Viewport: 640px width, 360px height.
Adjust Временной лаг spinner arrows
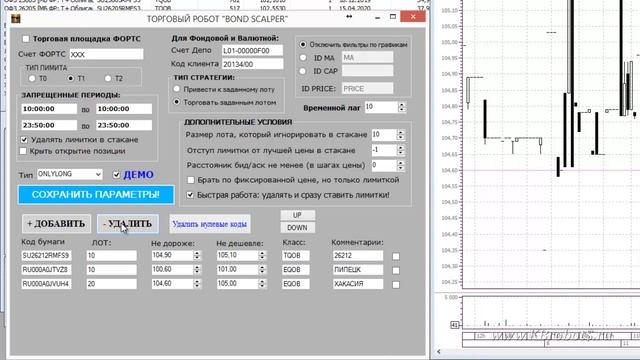pyautogui.click(x=402, y=107)
